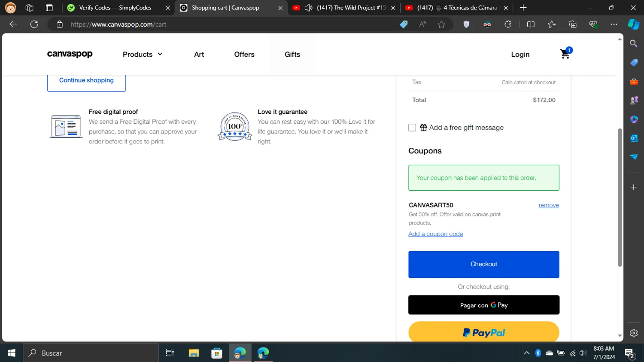Click Continue shopping button
Image resolution: width=644 pixels, height=362 pixels.
pyautogui.click(x=86, y=81)
